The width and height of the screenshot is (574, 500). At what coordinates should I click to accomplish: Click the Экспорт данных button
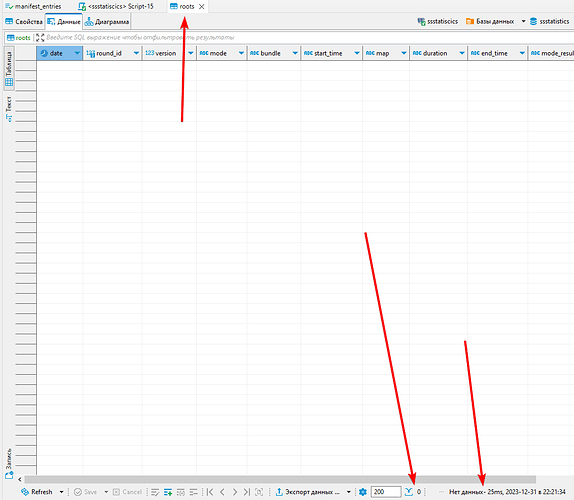point(308,492)
